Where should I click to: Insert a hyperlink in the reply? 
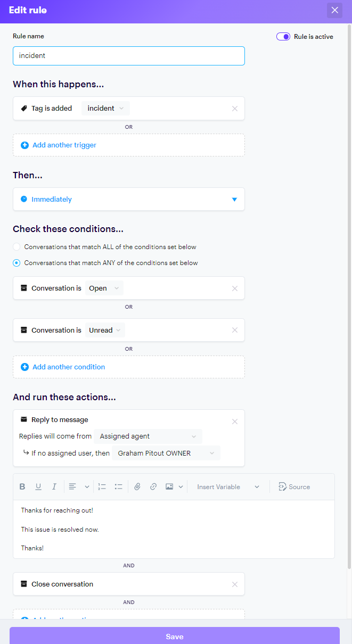(153, 486)
